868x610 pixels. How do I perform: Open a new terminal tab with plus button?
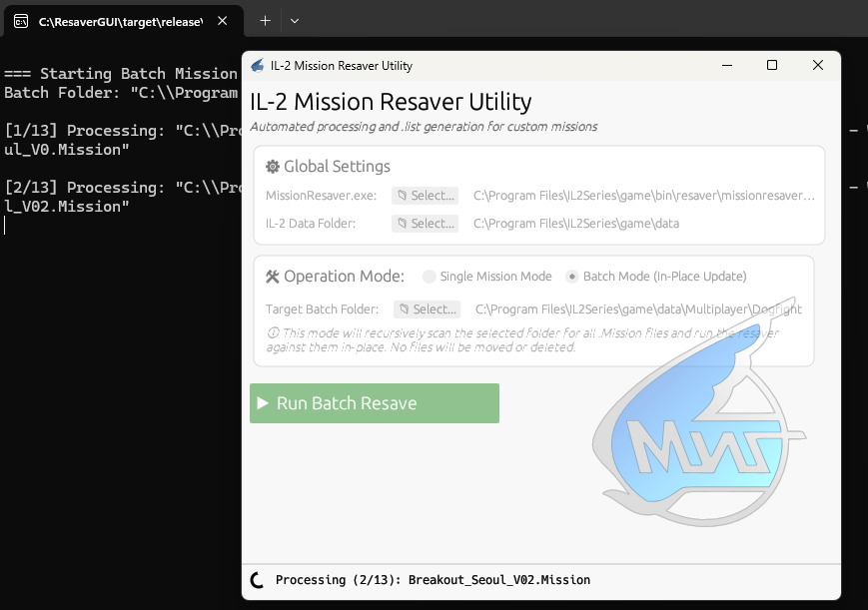(x=265, y=21)
